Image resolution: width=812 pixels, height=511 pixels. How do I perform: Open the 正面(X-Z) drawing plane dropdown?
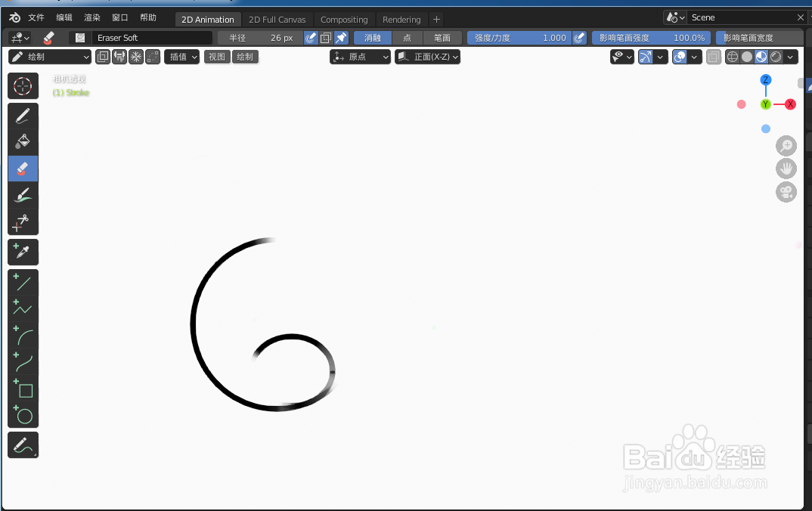(x=428, y=57)
